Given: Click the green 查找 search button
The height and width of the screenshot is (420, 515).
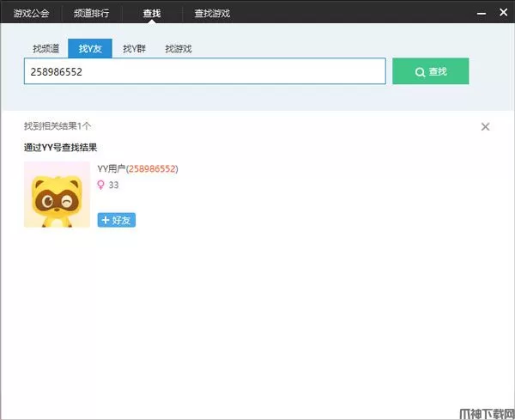Looking at the screenshot, I should coord(431,71).
